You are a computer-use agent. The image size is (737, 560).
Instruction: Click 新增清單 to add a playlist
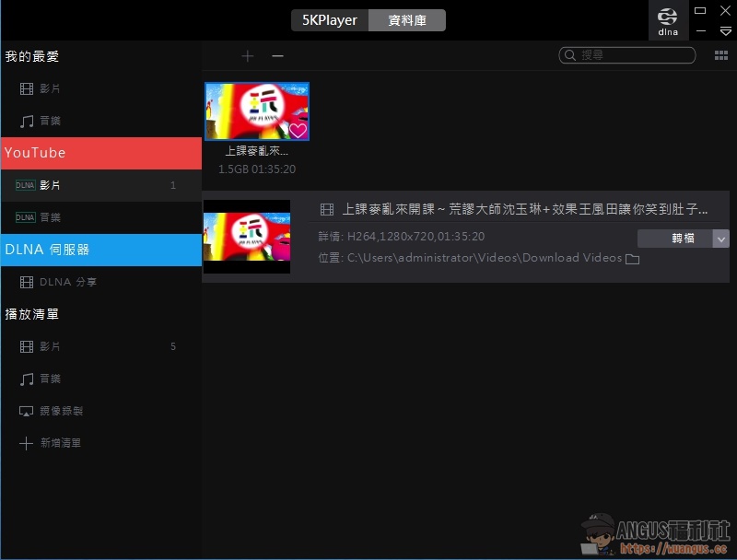coord(60,443)
